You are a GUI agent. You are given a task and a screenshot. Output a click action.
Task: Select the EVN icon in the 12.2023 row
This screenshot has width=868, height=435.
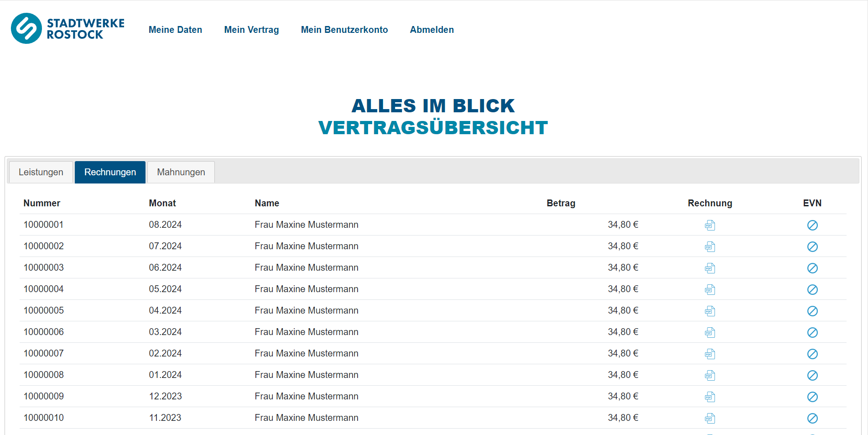click(813, 396)
